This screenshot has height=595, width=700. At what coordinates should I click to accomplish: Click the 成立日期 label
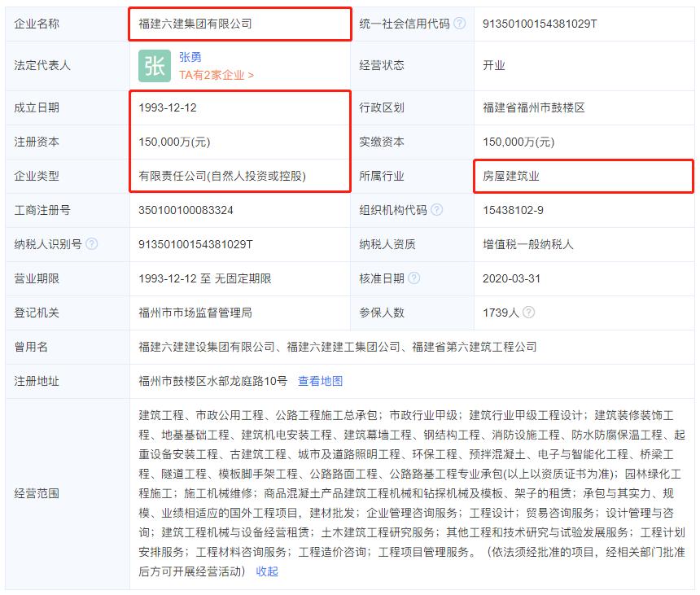pos(37,107)
